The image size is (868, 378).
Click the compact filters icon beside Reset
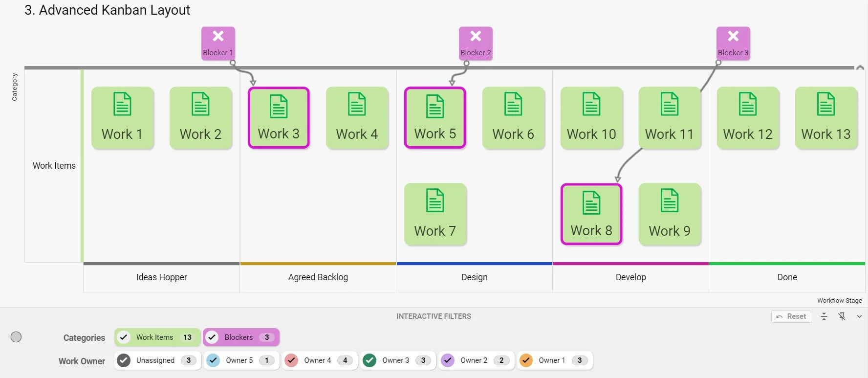(824, 316)
